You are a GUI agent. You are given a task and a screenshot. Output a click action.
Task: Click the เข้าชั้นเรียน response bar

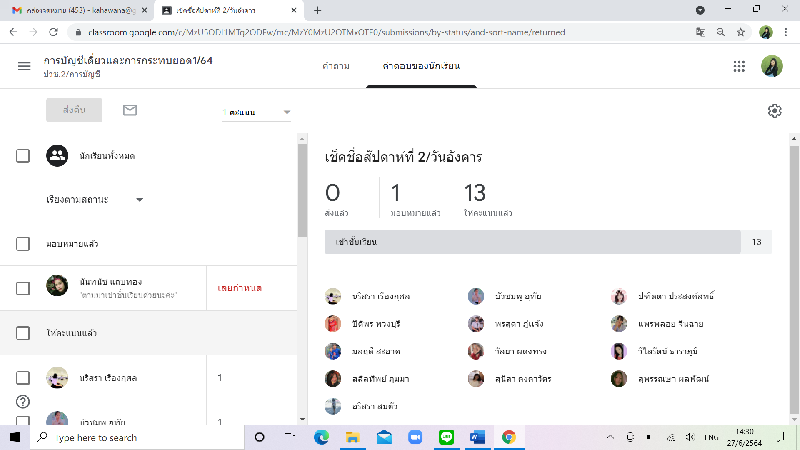coord(532,242)
